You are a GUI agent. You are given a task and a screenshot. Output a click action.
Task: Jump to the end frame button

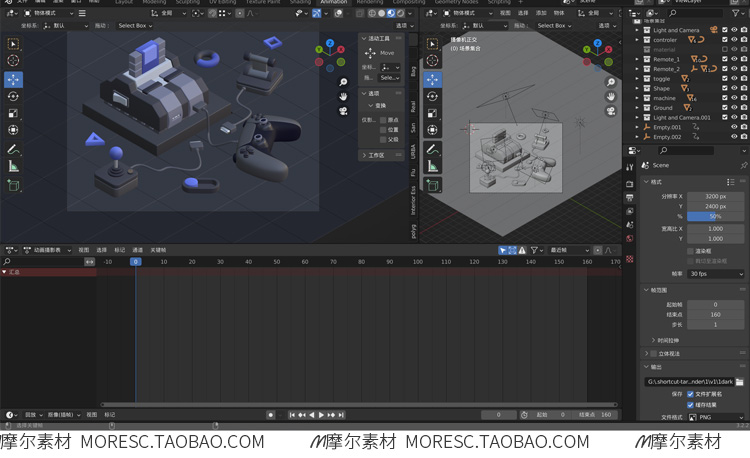click(x=341, y=415)
